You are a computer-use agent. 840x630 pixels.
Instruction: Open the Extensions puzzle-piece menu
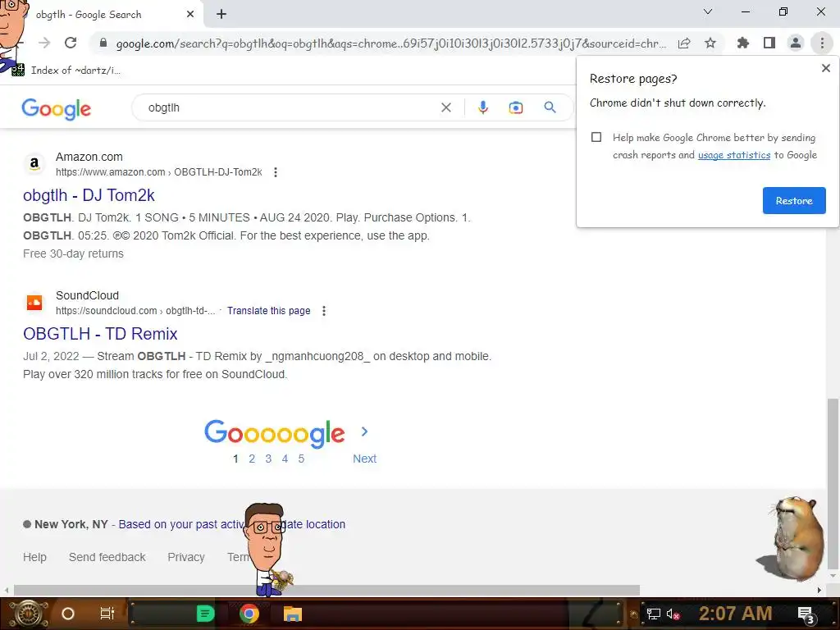[743, 43]
